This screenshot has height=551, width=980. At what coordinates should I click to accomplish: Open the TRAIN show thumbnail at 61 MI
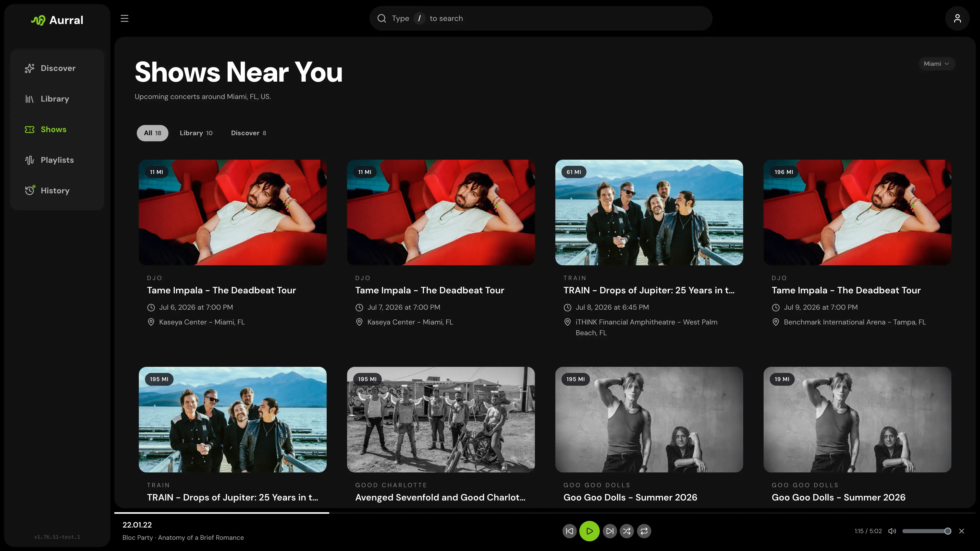649,212
